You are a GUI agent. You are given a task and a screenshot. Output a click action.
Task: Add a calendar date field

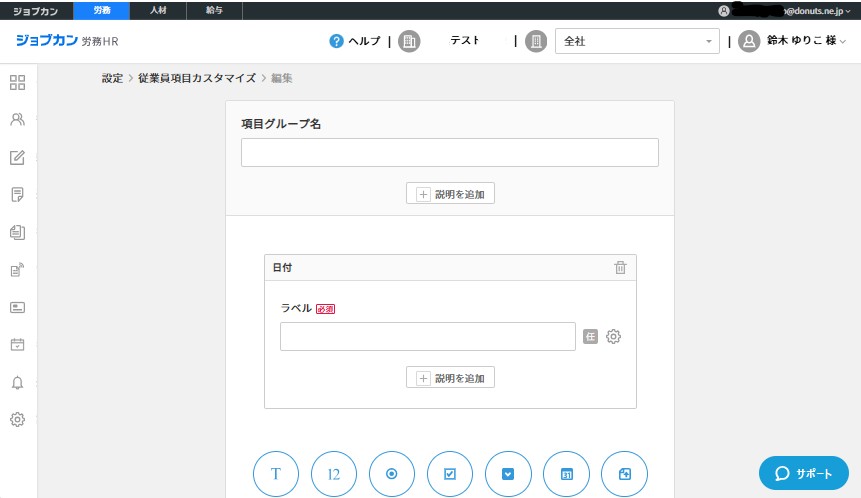pos(566,474)
